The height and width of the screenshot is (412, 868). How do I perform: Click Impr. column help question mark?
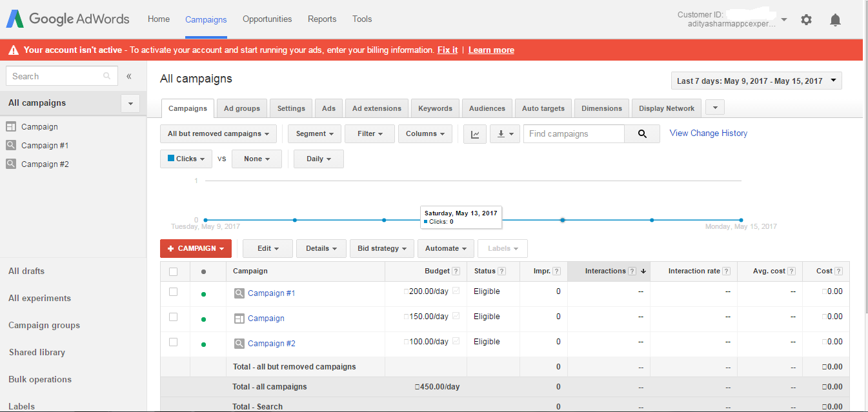pyautogui.click(x=557, y=271)
